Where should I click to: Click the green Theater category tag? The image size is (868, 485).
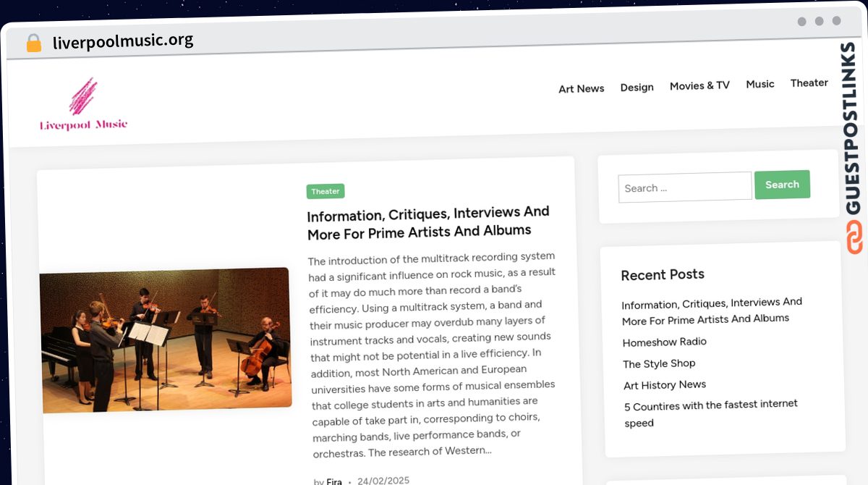325,191
